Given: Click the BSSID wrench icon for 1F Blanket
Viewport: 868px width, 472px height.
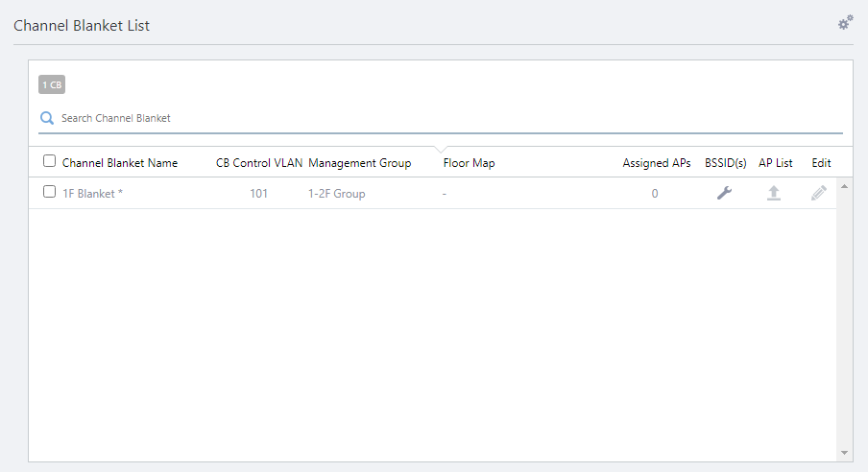Looking at the screenshot, I should [725, 193].
